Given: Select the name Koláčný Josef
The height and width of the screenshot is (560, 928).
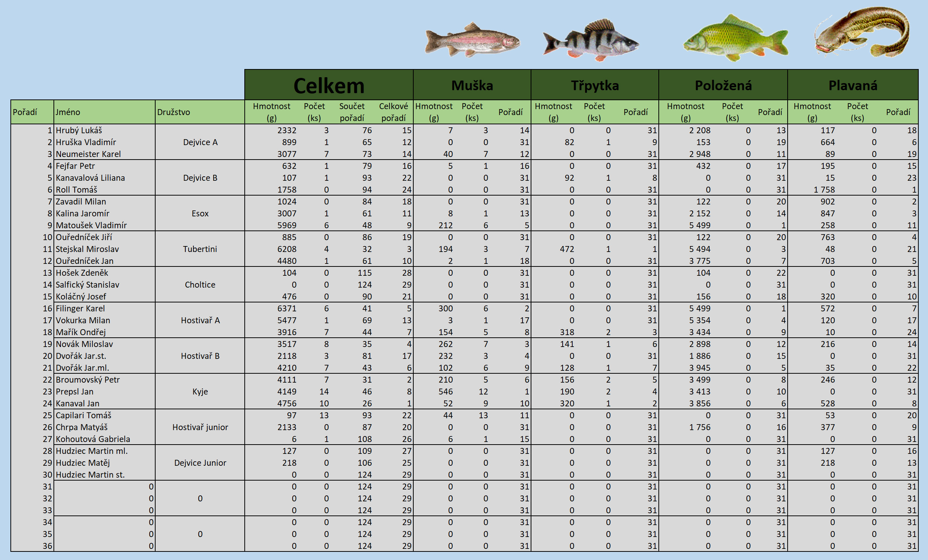Looking at the screenshot, I should [81, 297].
